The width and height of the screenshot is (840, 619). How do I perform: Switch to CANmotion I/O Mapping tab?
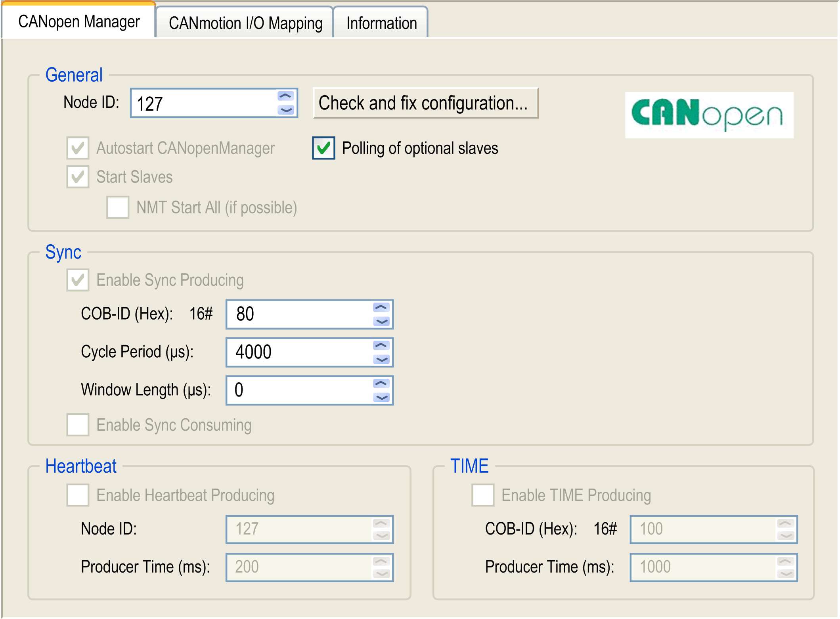coord(245,23)
